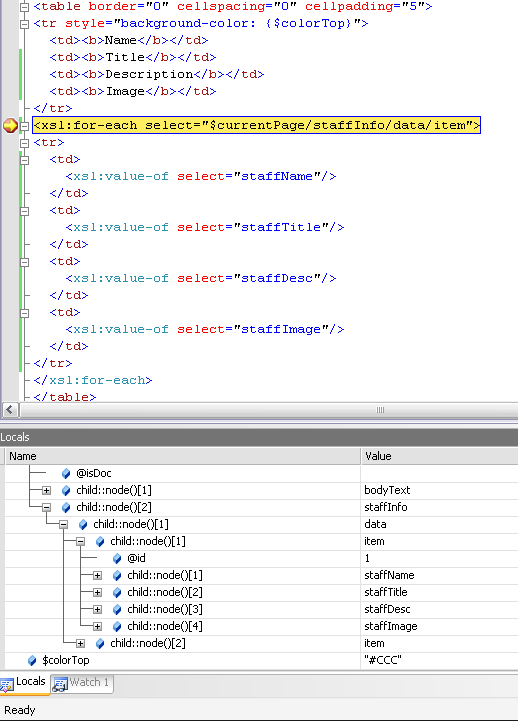Click the horizontal scrollbar left arrow

(10, 410)
